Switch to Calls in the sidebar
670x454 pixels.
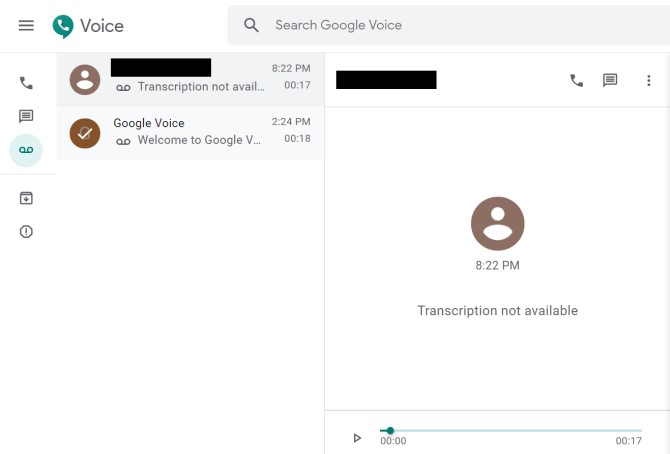(x=26, y=83)
